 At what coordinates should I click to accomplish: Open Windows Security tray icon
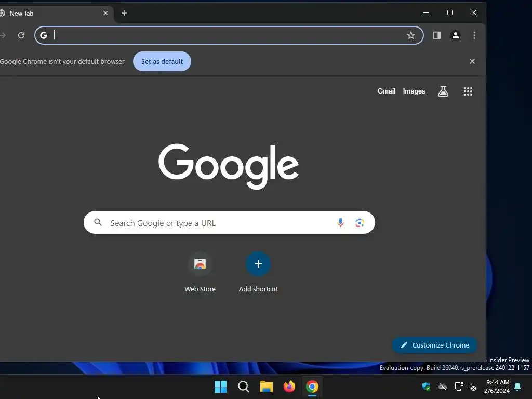(x=426, y=387)
